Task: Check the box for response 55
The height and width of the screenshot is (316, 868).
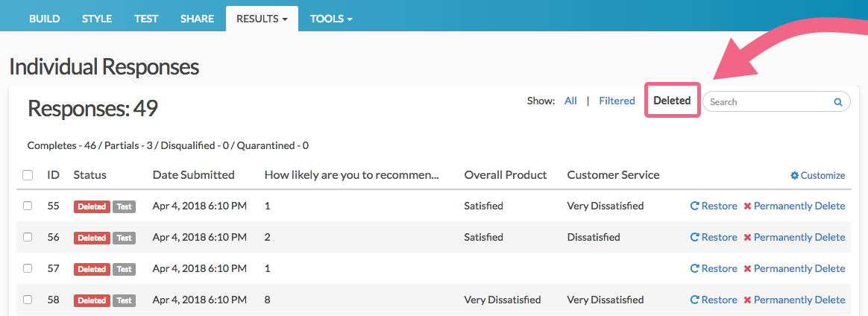Action: [28, 206]
